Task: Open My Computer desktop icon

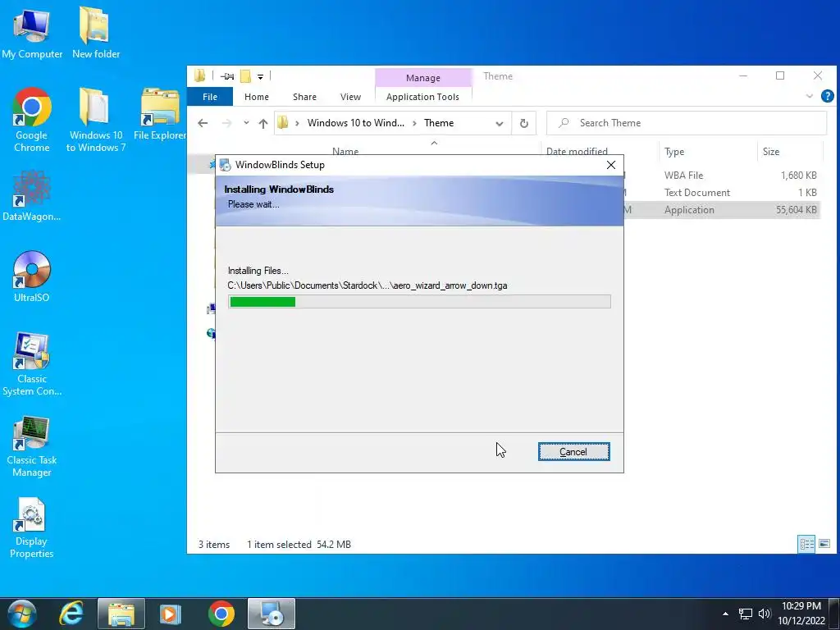Action: pos(32,33)
